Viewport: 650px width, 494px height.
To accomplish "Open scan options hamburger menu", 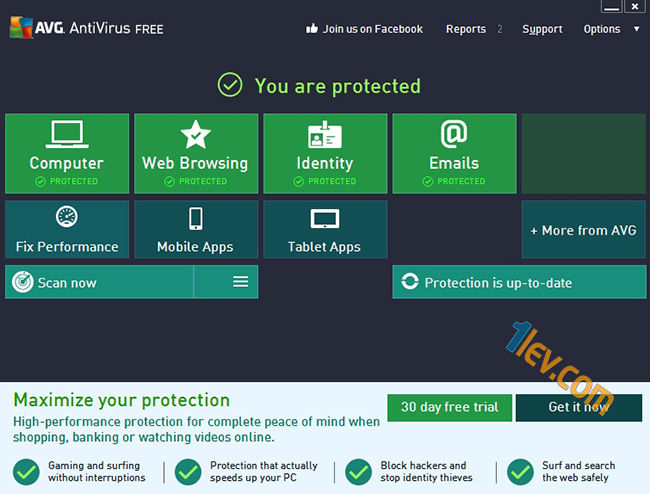I will point(240,282).
